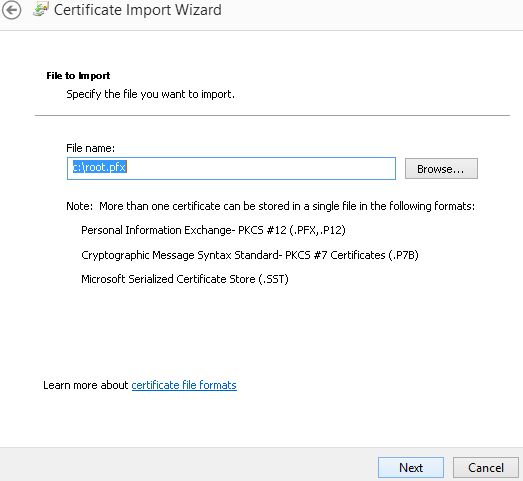Screen dimensions: 523x481
Task: Open the certificate file formats link
Action: (184, 385)
